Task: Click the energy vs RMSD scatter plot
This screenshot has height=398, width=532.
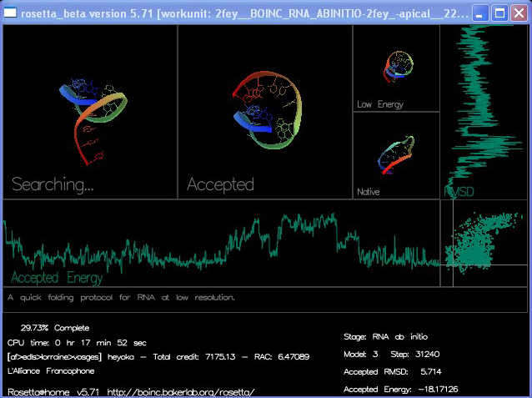Action: [483, 243]
